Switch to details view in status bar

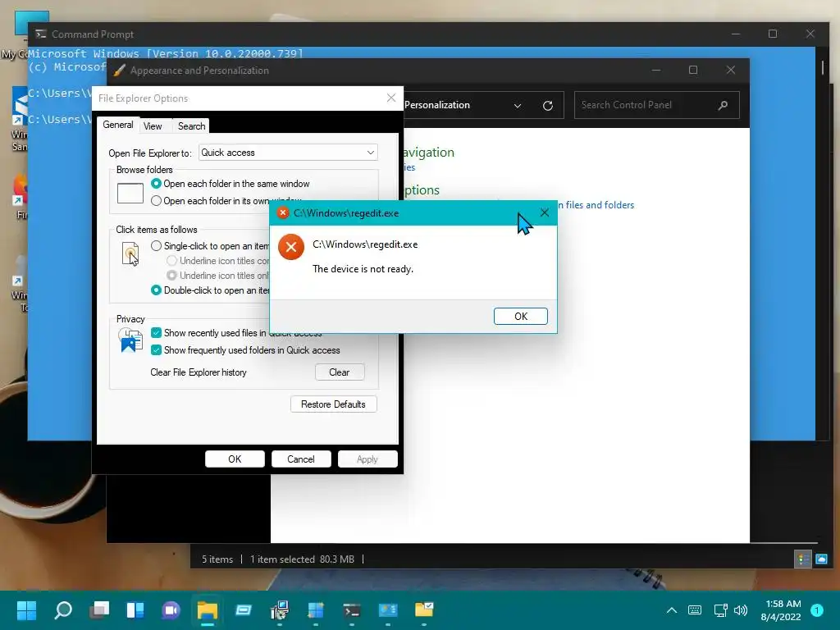[803, 559]
